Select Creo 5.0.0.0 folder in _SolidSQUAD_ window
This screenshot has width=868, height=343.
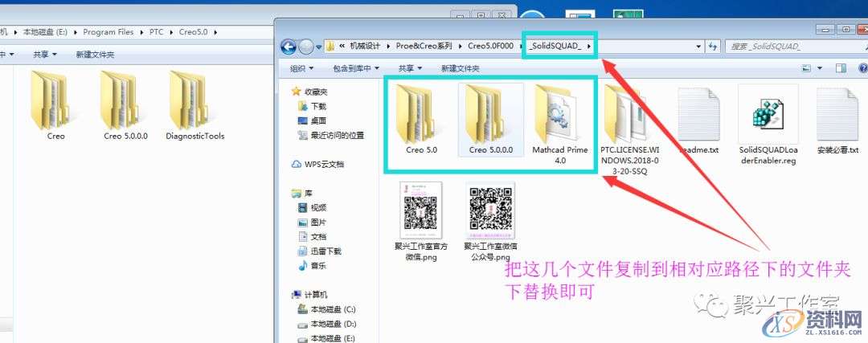[x=490, y=120]
